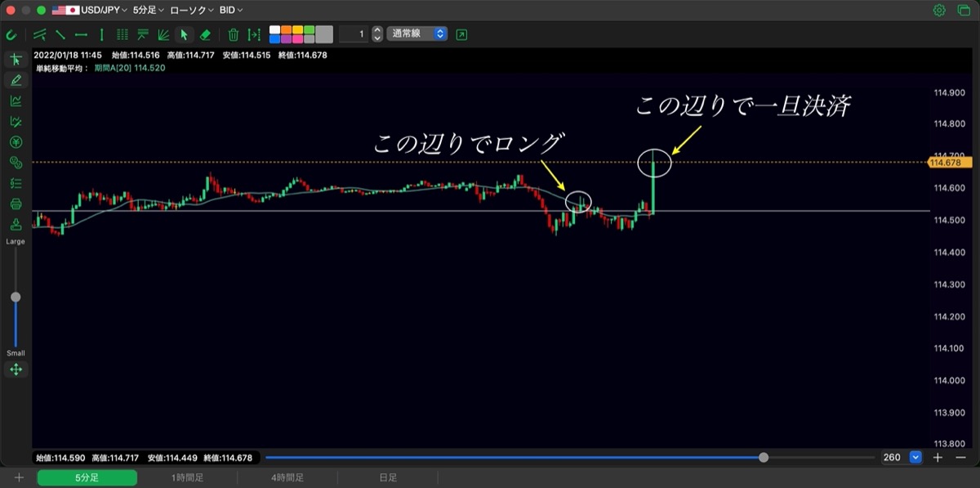Select the eraser tool
The height and width of the screenshot is (488, 980).
coord(205,34)
